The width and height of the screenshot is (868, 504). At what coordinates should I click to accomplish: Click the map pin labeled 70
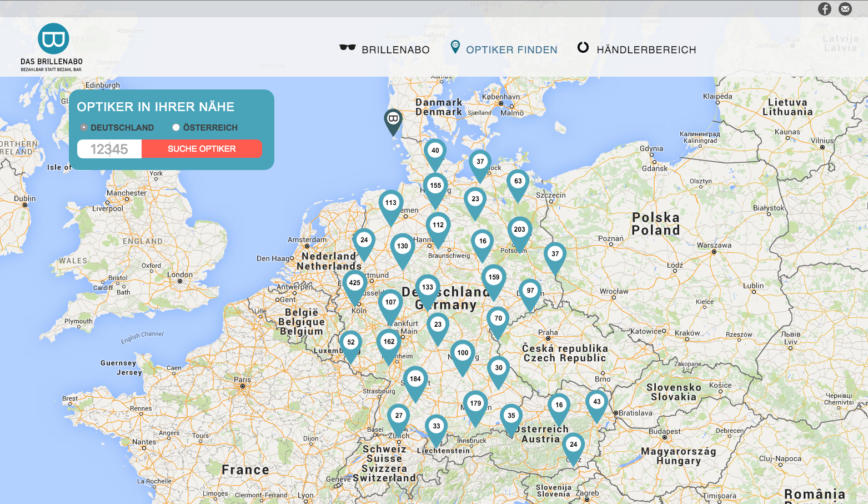point(498,323)
